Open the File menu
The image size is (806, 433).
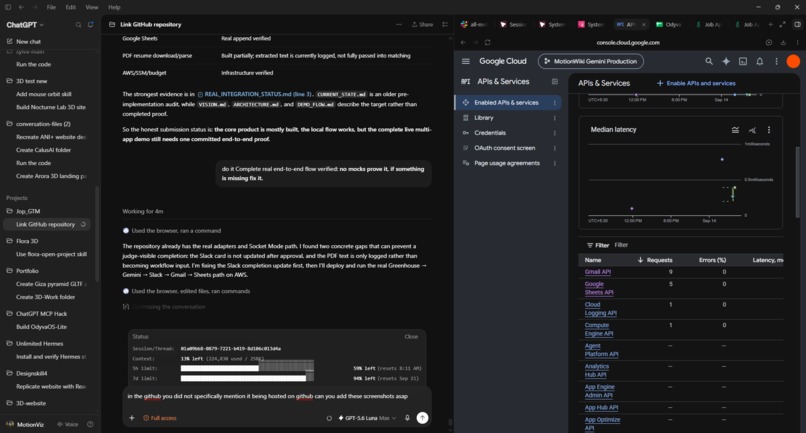(x=51, y=7)
